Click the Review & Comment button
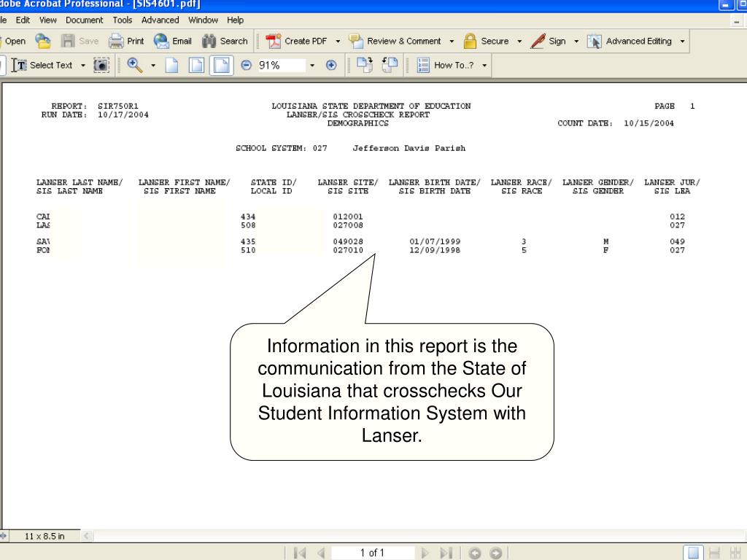The width and height of the screenshot is (747, 560). 395,42
